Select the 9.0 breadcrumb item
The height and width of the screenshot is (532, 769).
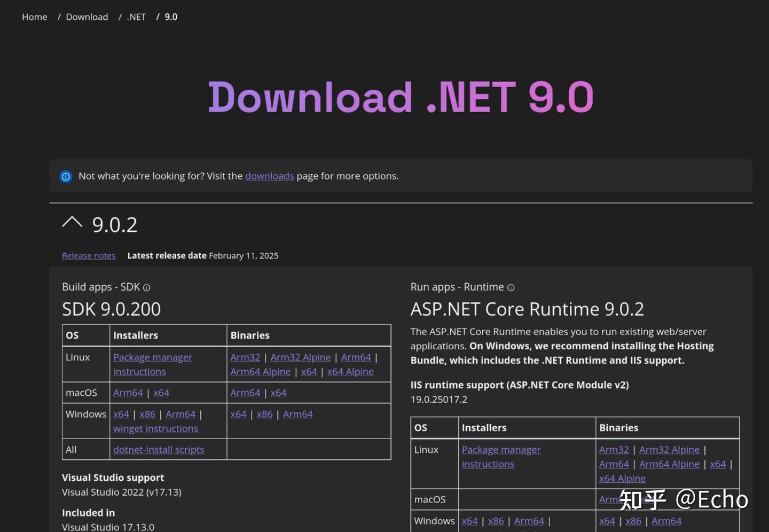[x=171, y=17]
